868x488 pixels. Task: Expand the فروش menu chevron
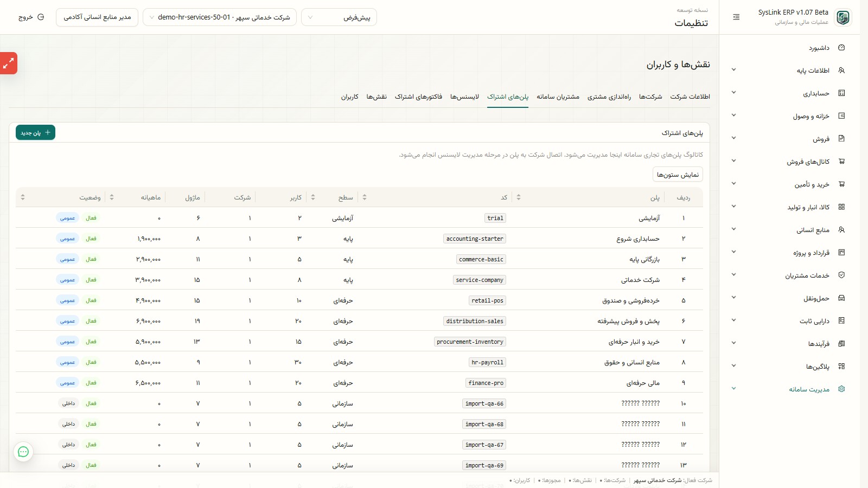click(x=733, y=138)
